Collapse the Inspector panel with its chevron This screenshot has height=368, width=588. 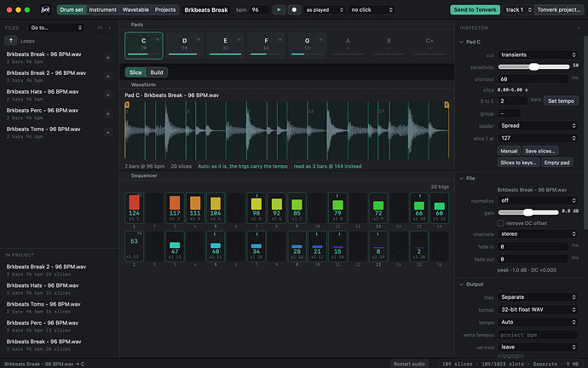[x=579, y=28]
